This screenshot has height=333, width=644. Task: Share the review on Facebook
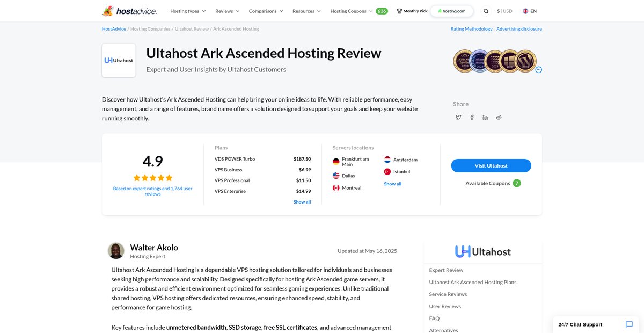472,117
